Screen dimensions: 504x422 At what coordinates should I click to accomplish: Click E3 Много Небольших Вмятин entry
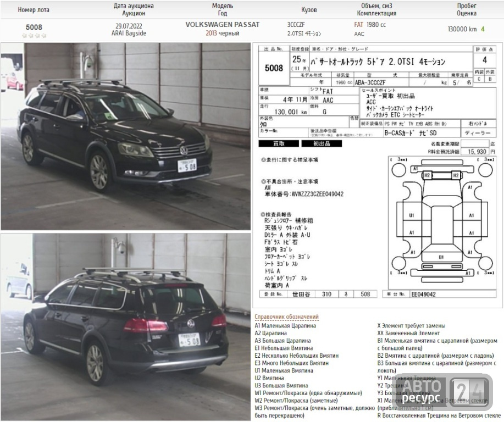(x=291, y=363)
